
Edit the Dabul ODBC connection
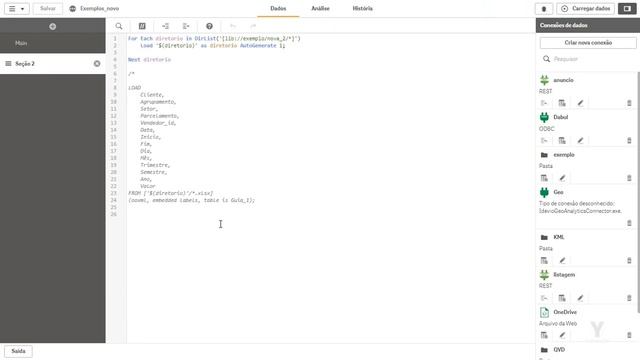pos(580,141)
